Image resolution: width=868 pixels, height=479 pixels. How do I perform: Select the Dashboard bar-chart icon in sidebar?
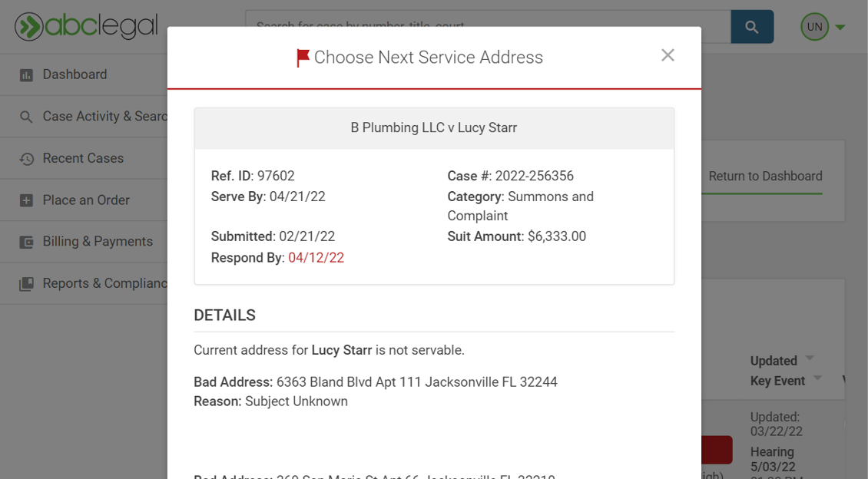click(26, 74)
